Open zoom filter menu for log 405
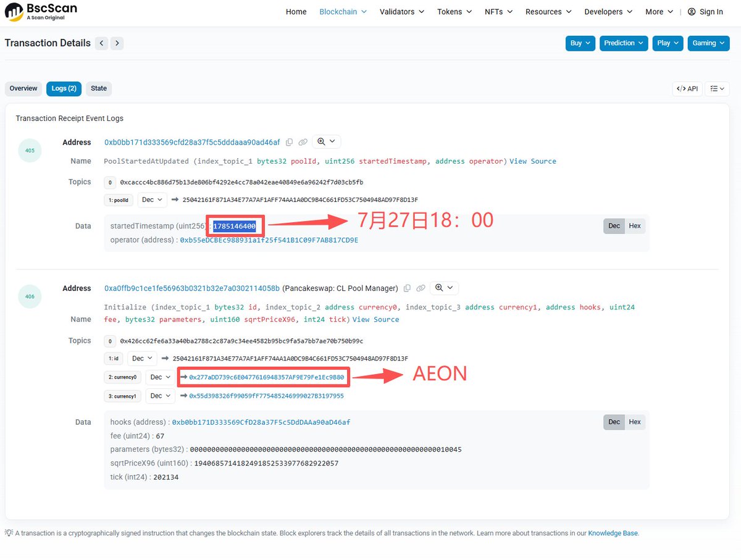 (x=326, y=141)
